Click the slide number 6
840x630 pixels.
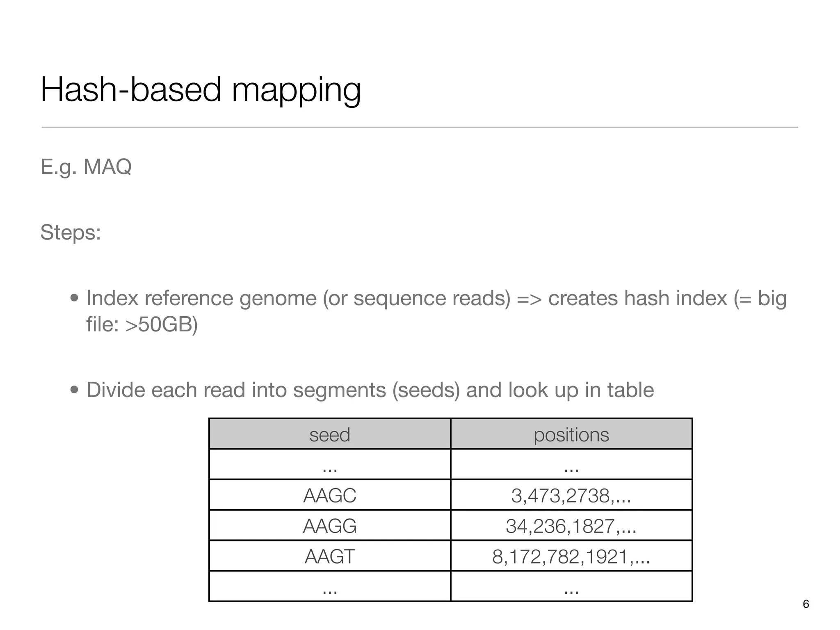tap(806, 604)
